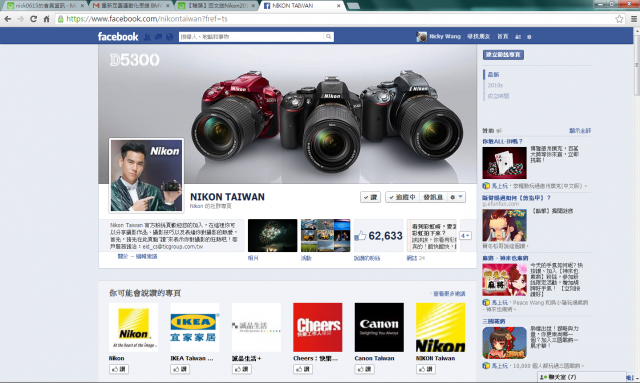This screenshot has width=640, height=383.
Task: Click the page vertical scrollbar thumb
Action: click(x=637, y=65)
